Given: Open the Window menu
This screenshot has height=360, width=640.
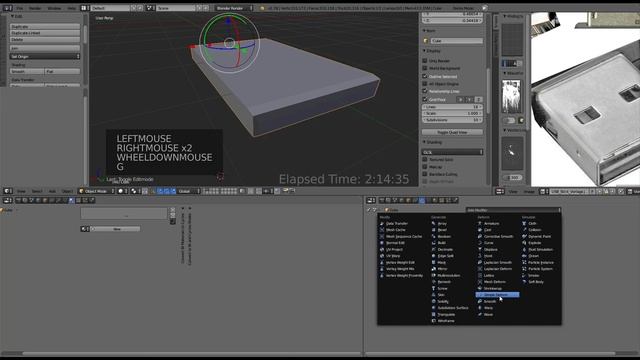Looking at the screenshot, I should pyautogui.click(x=54, y=8).
